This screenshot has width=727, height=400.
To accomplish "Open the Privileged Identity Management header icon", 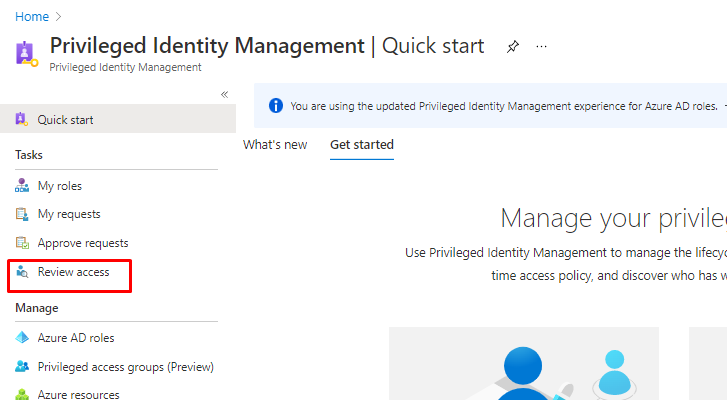I will tap(25, 52).
